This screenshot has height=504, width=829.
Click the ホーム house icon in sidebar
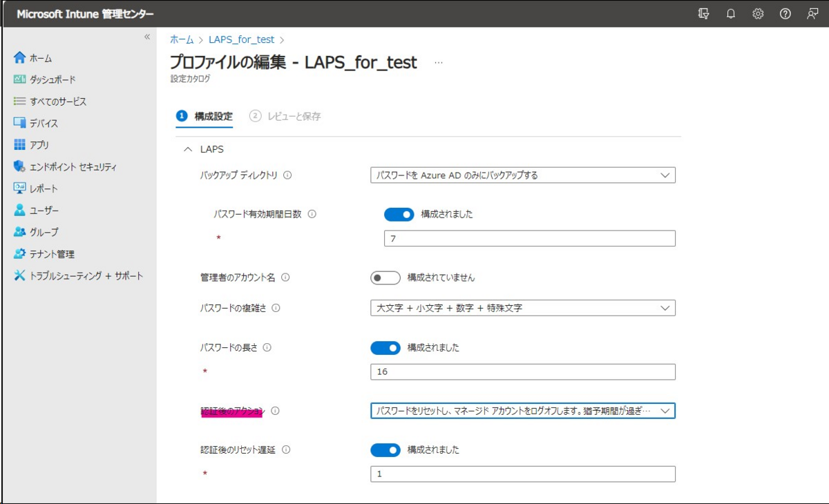[x=19, y=58]
